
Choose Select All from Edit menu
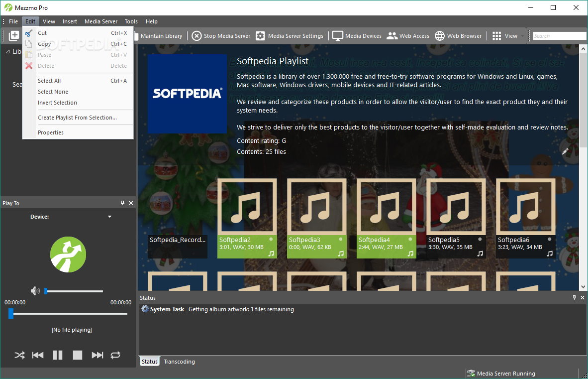(78, 81)
